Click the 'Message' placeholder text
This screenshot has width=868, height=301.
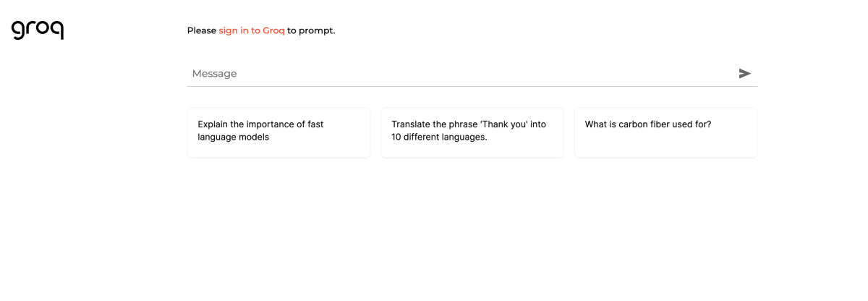[214, 73]
